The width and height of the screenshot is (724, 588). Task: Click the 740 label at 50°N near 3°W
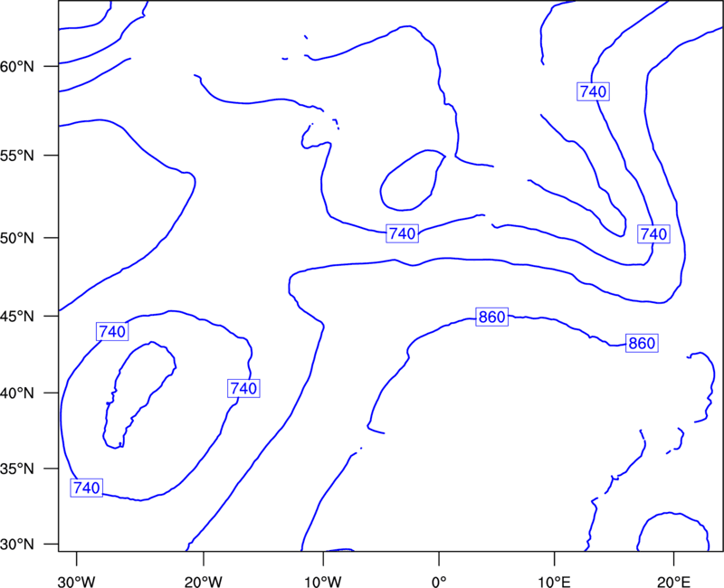[402, 233]
